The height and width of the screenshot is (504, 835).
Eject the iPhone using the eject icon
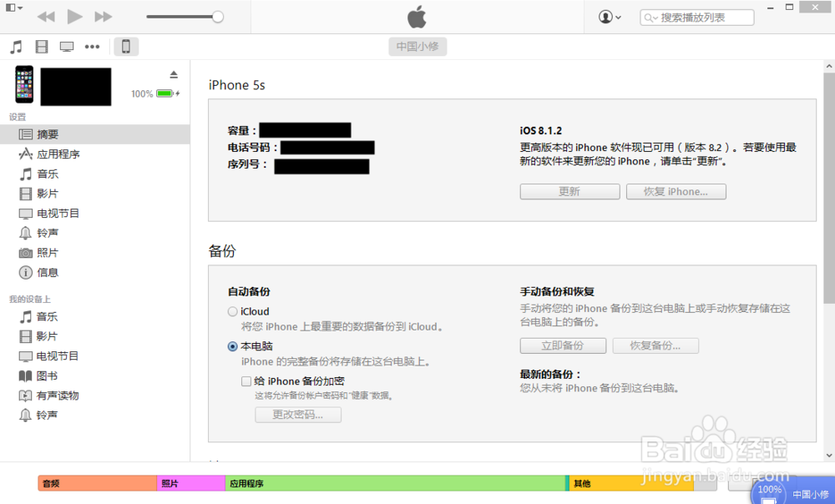point(174,73)
